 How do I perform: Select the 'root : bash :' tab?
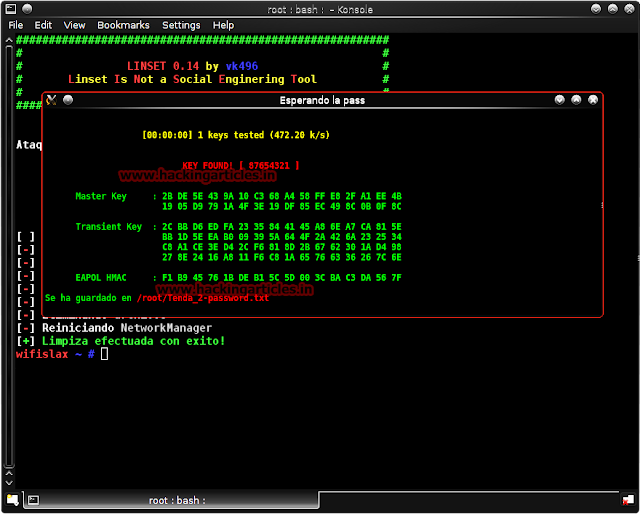tap(171, 500)
